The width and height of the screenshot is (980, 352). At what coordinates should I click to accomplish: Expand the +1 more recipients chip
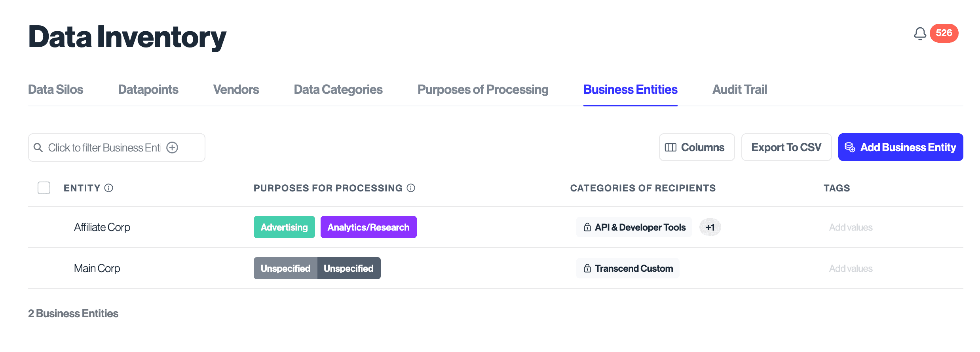coord(710,227)
